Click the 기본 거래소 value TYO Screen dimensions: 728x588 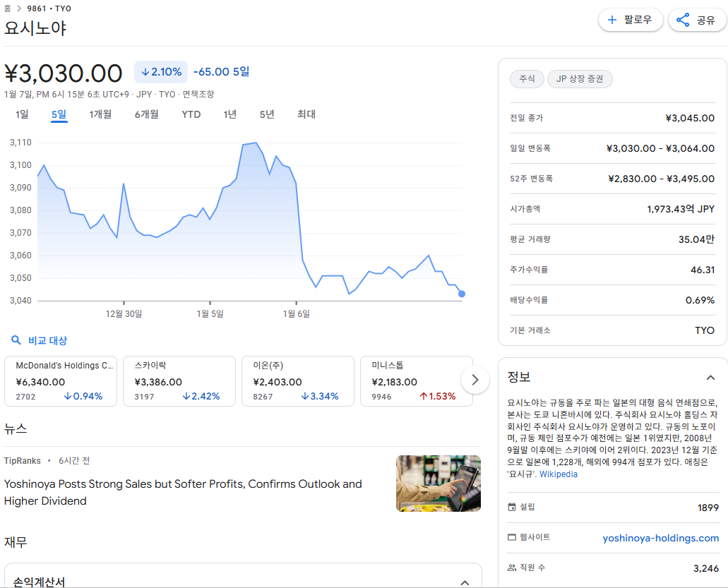705,330
